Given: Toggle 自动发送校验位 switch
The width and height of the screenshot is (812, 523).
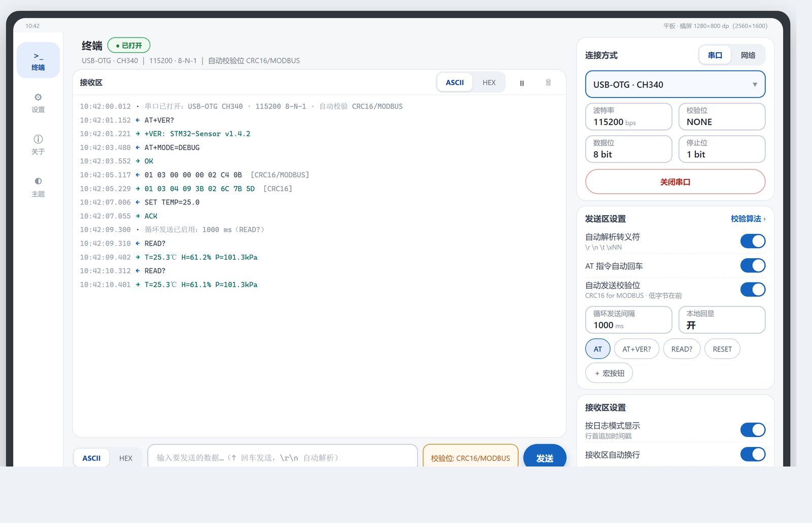Looking at the screenshot, I should (753, 290).
